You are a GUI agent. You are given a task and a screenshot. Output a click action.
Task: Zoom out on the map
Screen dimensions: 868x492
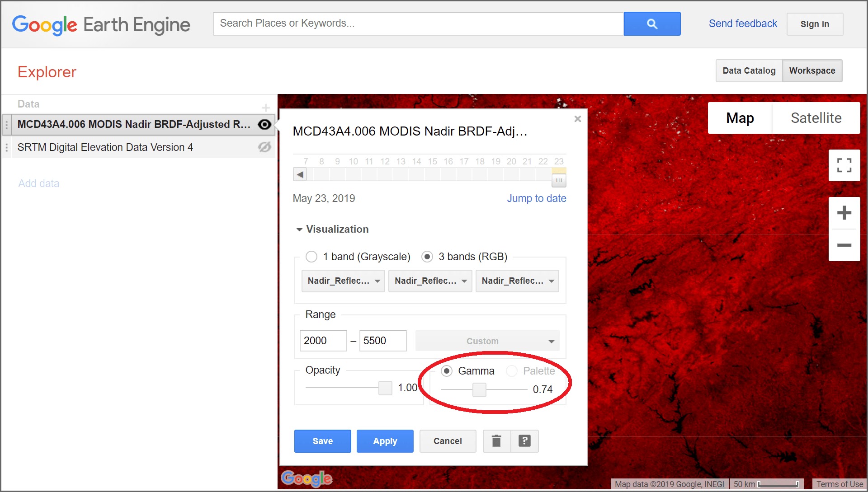coord(844,245)
